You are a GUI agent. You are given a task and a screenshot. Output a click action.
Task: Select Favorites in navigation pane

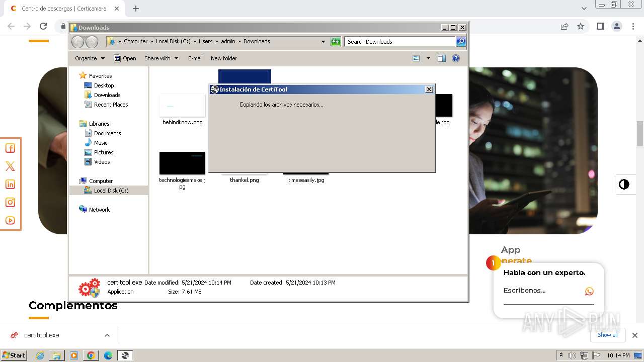coord(100,76)
